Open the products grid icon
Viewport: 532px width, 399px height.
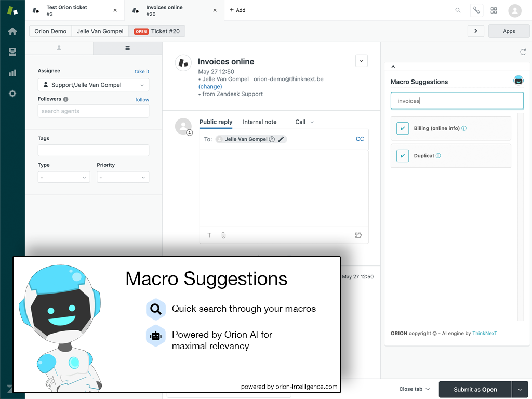click(494, 10)
